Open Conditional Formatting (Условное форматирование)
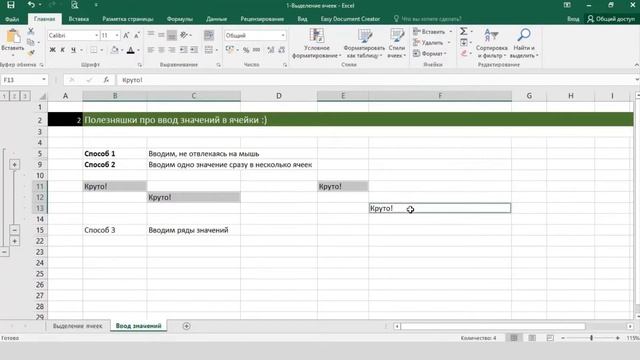The width and height of the screenshot is (640, 360). [x=316, y=43]
